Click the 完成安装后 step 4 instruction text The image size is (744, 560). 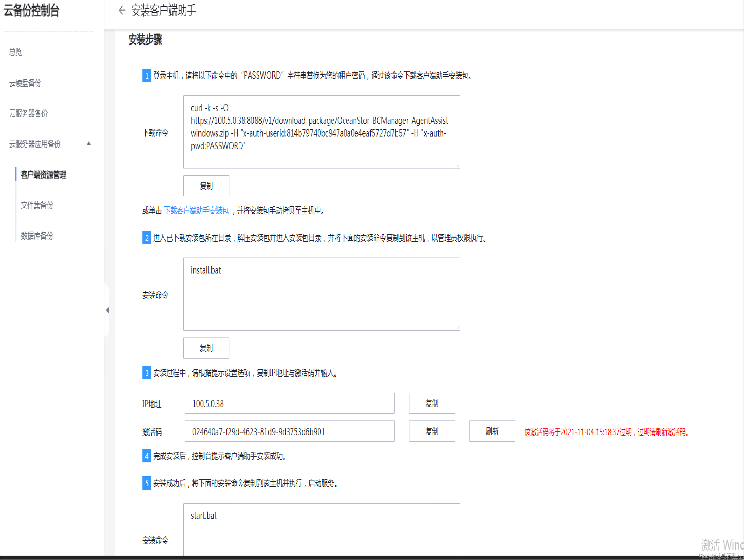point(220,456)
